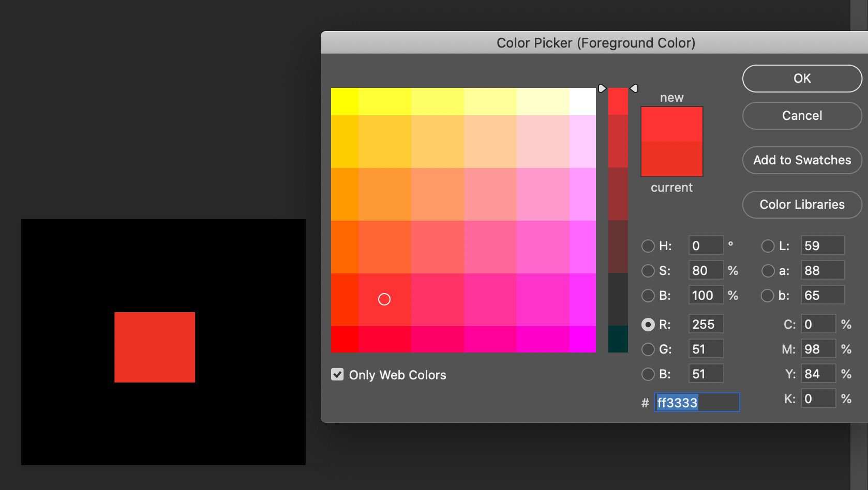
Task: Click the Cancel button
Action: coord(801,116)
